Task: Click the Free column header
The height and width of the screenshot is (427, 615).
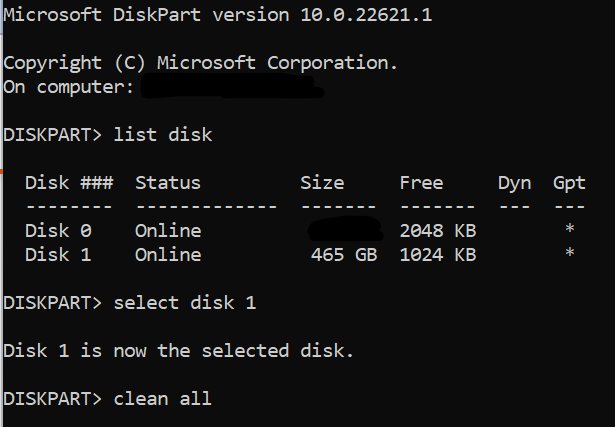Action: [x=421, y=183]
